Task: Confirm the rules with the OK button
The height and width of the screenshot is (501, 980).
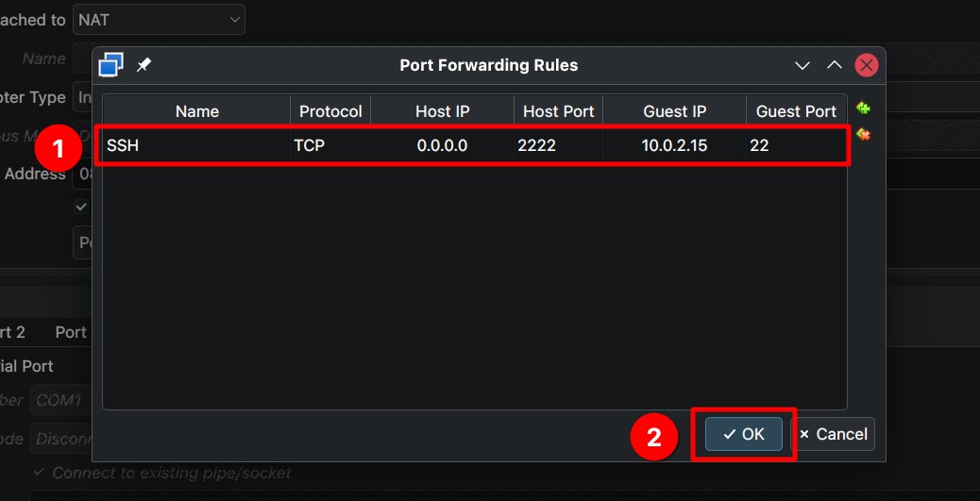Action: 744,434
